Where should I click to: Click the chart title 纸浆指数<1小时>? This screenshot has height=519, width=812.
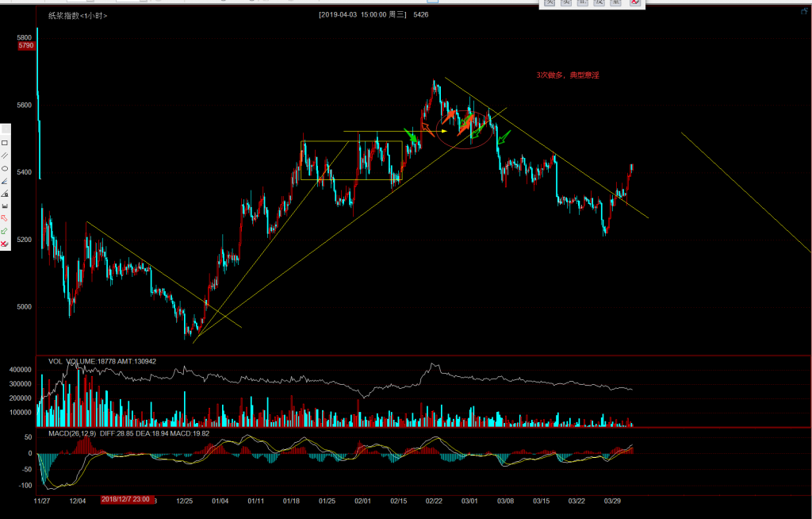77,15
